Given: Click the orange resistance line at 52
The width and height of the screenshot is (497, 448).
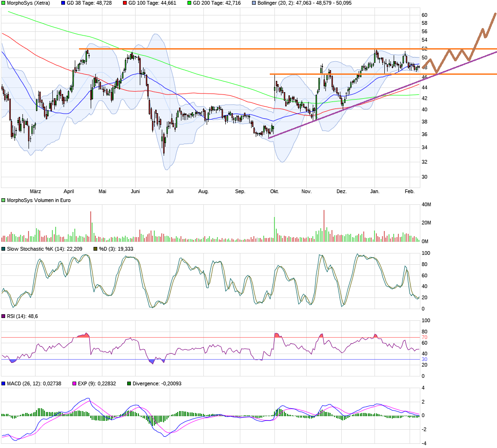Looking at the screenshot, I should click(234, 48).
